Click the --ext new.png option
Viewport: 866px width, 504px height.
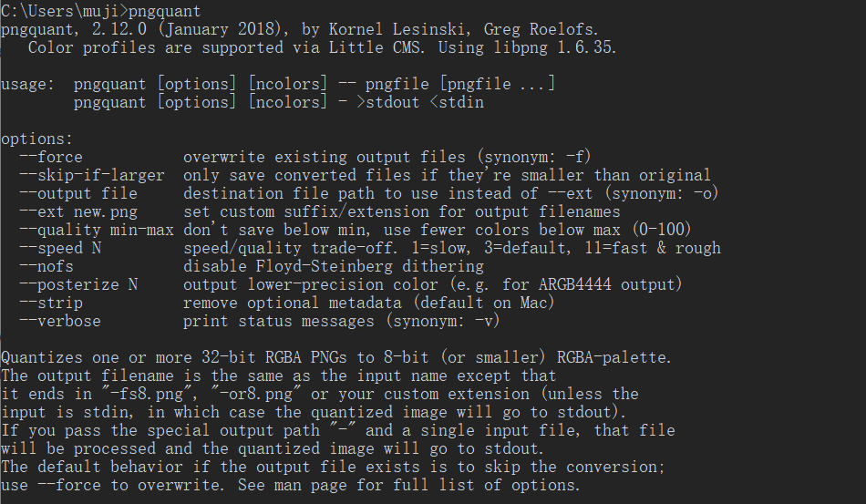77,212
